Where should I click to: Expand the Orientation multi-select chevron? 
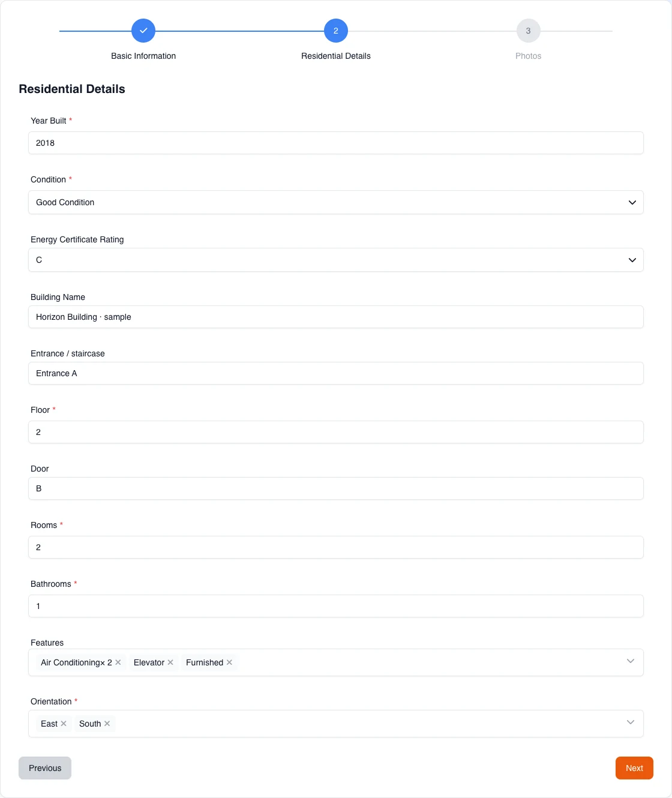tap(631, 722)
